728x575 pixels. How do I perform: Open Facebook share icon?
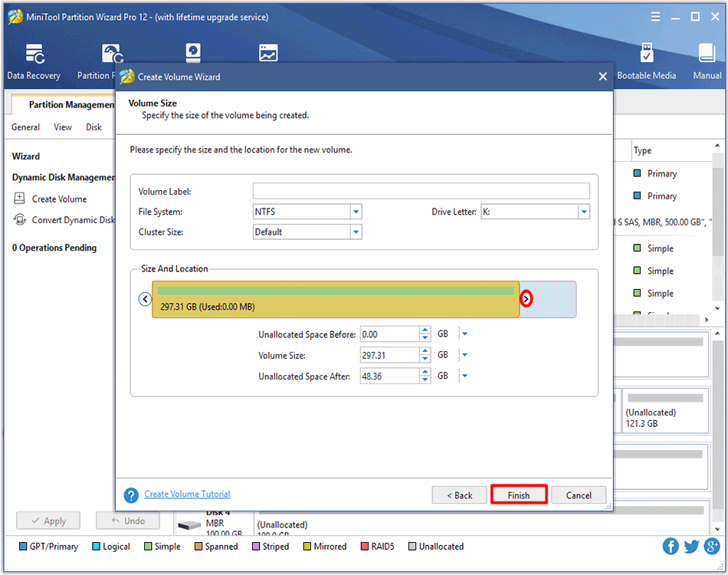pyautogui.click(x=671, y=546)
